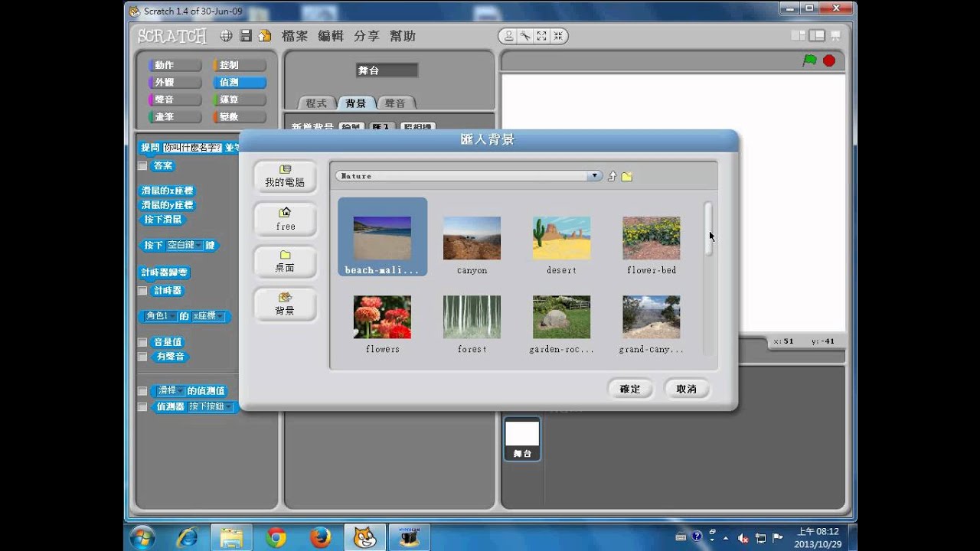Go to 桌面 desktop folder
The width and height of the screenshot is (980, 551).
285,262
